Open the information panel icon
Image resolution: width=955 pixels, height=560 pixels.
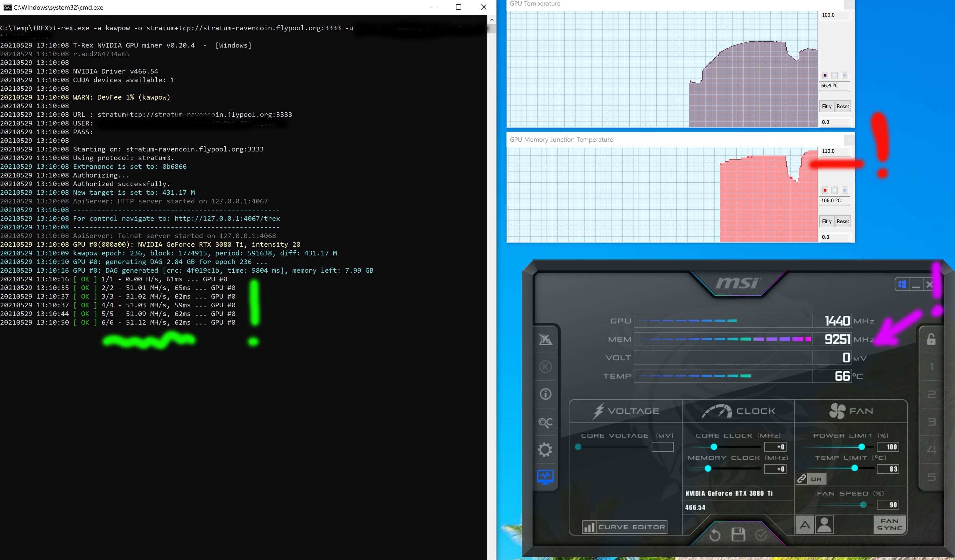545,394
